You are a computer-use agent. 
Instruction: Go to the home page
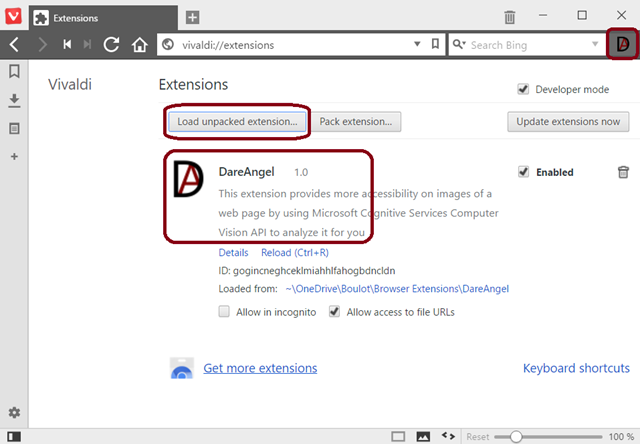[x=139, y=44]
